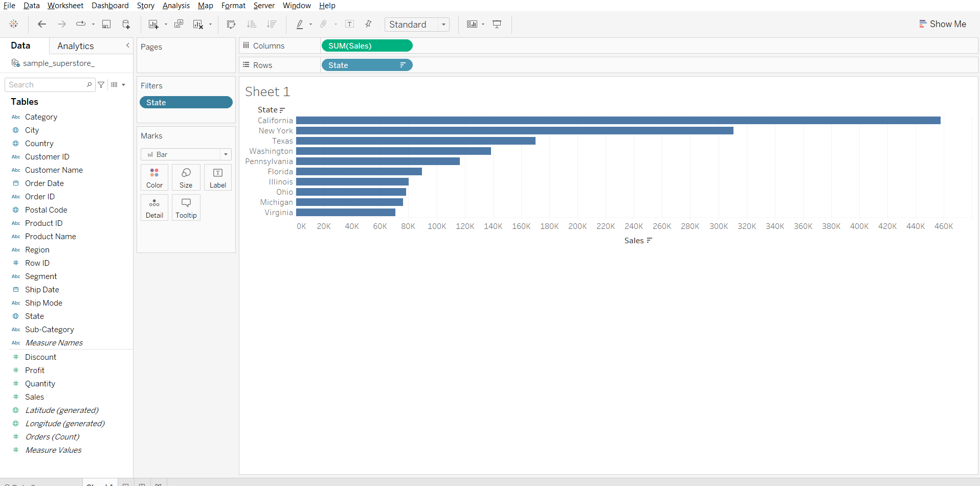
Task: Toggle the Show Mark Labels toolbar button
Action: (x=350, y=24)
